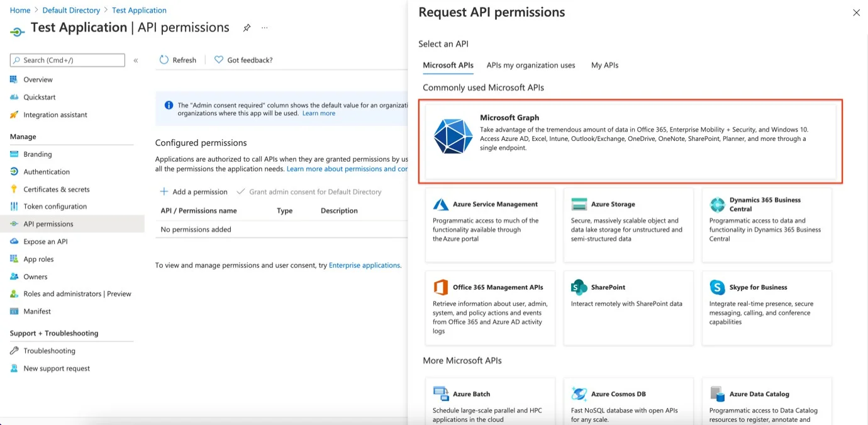The width and height of the screenshot is (868, 425).
Task: Click the Integration assistant rocket icon
Action: pyautogui.click(x=14, y=115)
